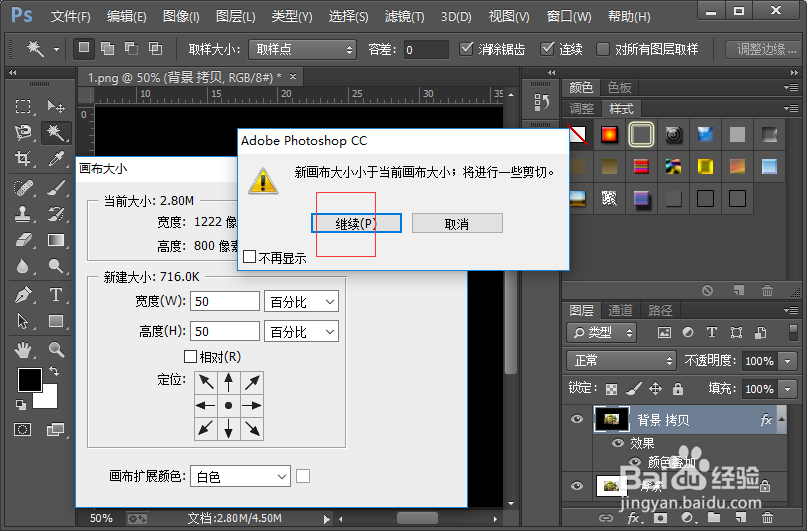Viewport: 807px width, 531px height.
Task: Enable sample all layers checkbox
Action: click(603, 49)
